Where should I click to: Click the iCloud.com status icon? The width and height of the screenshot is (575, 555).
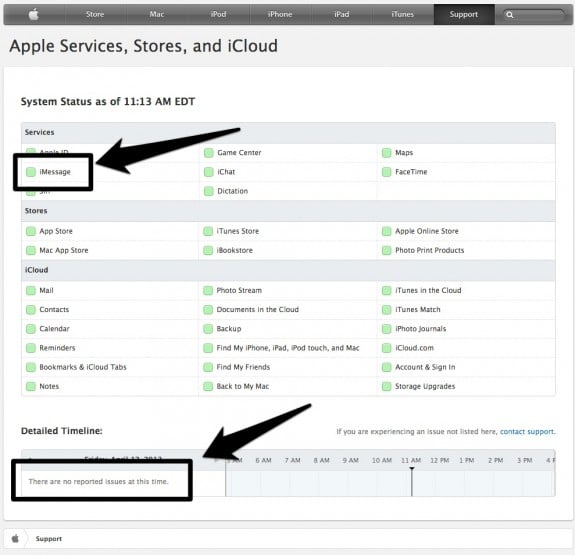(387, 348)
